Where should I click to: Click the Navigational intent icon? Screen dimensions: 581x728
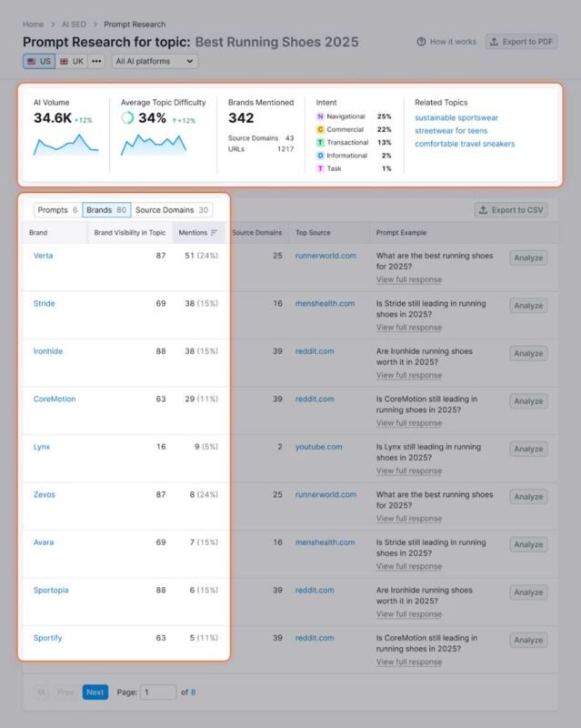[319, 116]
